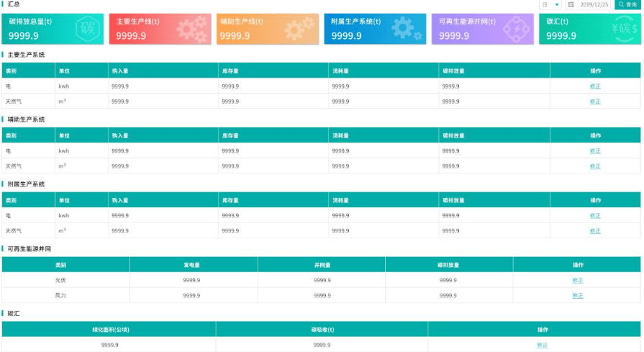Click 修正 link for 风力 row
This screenshot has width=644, height=352.
tap(577, 295)
